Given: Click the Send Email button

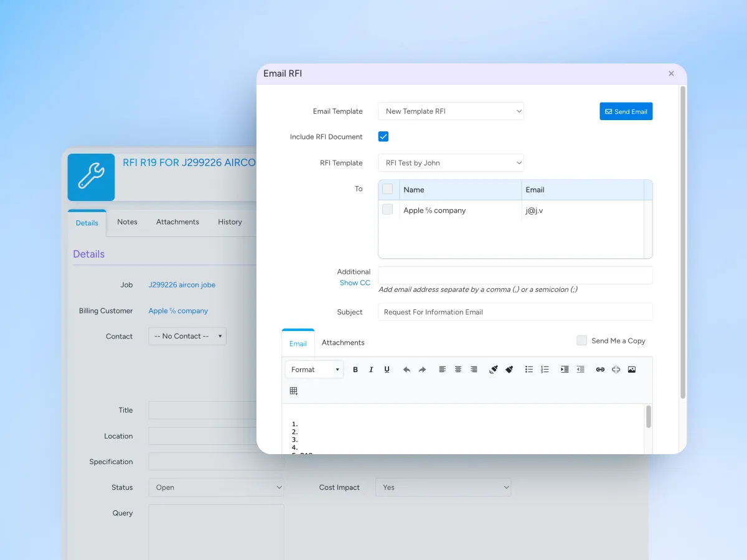Looking at the screenshot, I should (626, 111).
